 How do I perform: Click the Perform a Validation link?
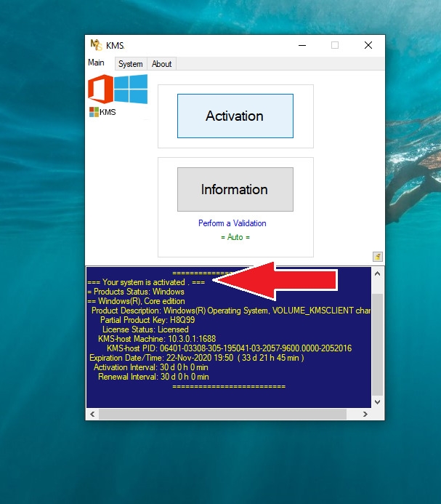tap(232, 223)
